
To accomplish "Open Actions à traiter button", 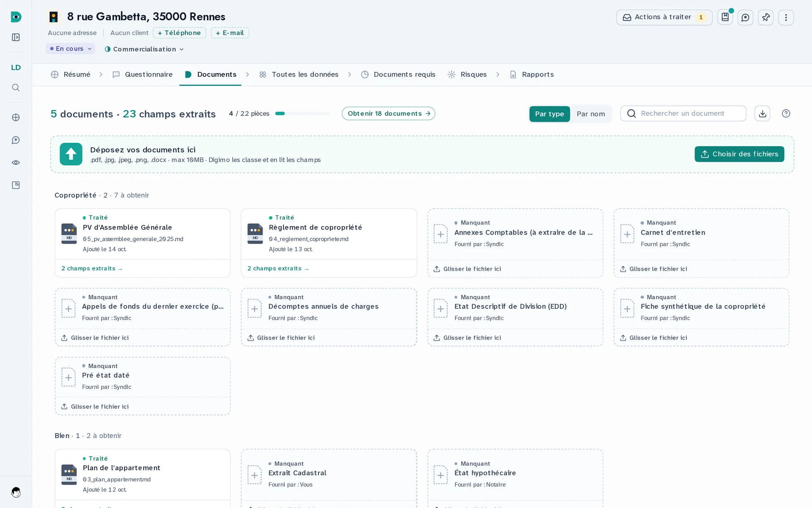I will point(664,17).
